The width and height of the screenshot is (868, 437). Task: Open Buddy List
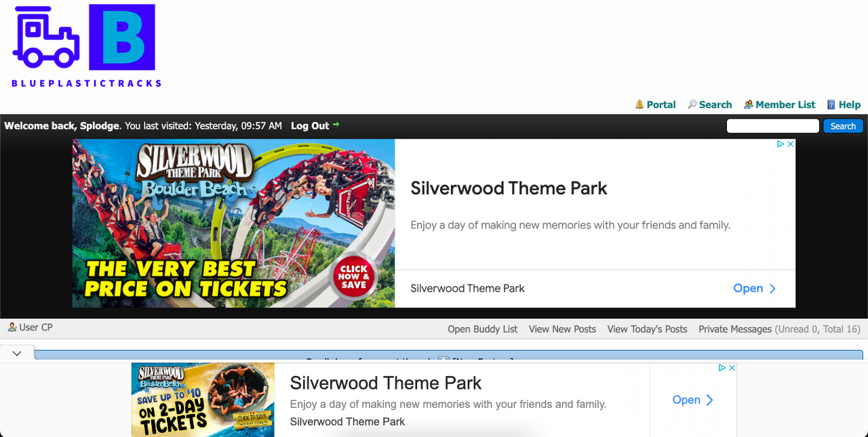point(482,329)
